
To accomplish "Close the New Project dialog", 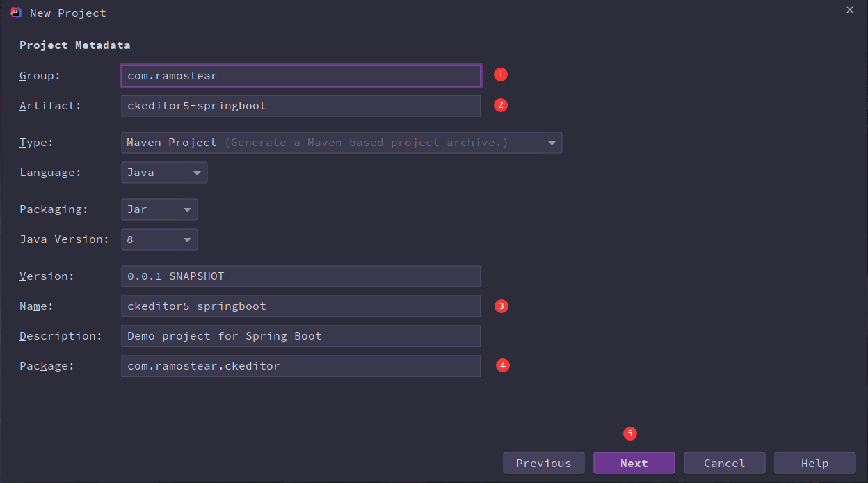I will [849, 10].
